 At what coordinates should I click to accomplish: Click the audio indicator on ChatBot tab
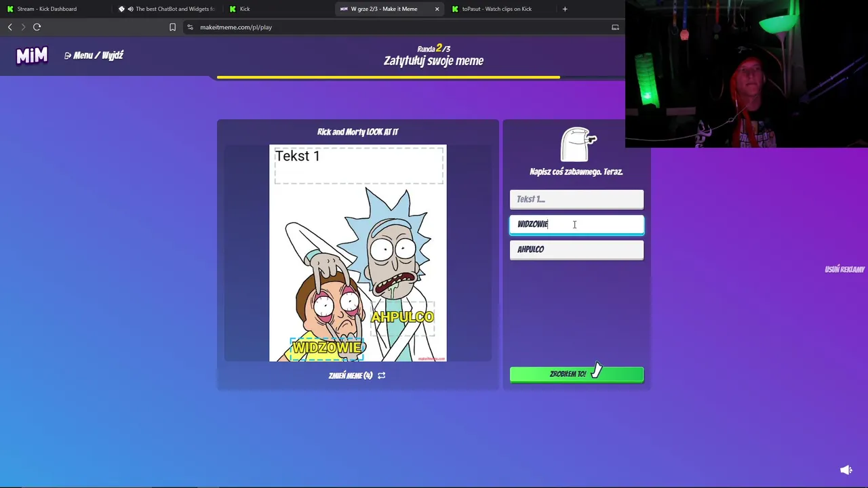[130, 9]
